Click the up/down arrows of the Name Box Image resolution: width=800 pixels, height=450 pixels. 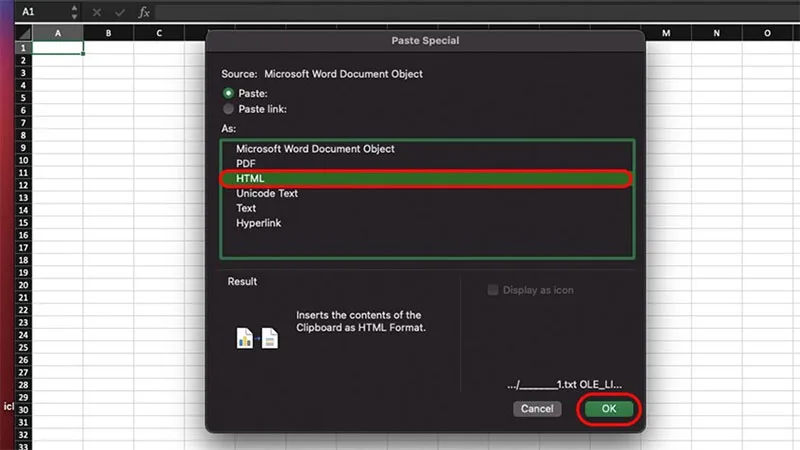[74, 12]
